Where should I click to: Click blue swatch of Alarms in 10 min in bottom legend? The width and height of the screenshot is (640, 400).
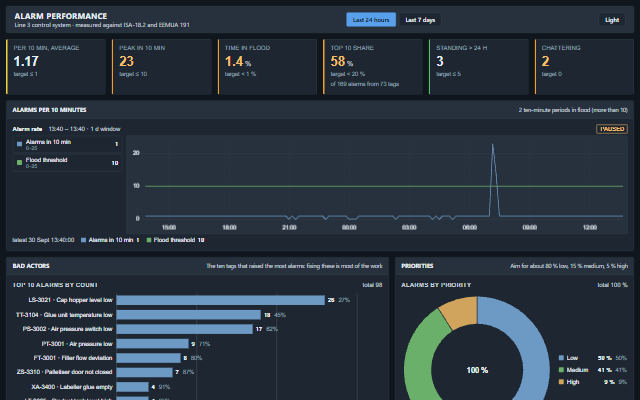point(84,240)
